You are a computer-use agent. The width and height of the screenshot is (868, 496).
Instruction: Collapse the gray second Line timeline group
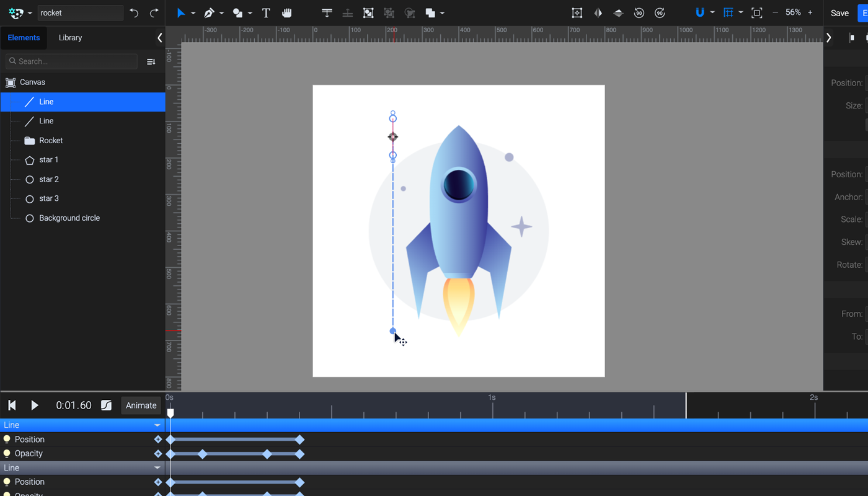click(157, 468)
